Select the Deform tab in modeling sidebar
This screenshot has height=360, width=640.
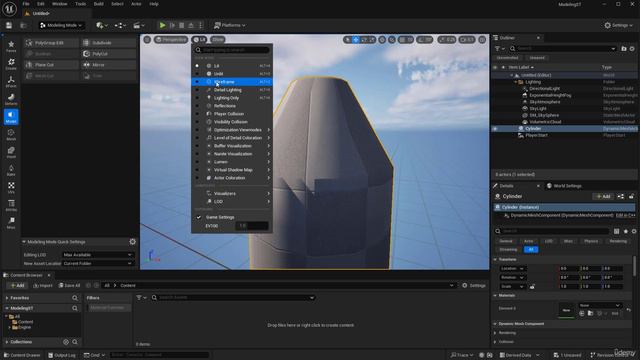click(11, 99)
